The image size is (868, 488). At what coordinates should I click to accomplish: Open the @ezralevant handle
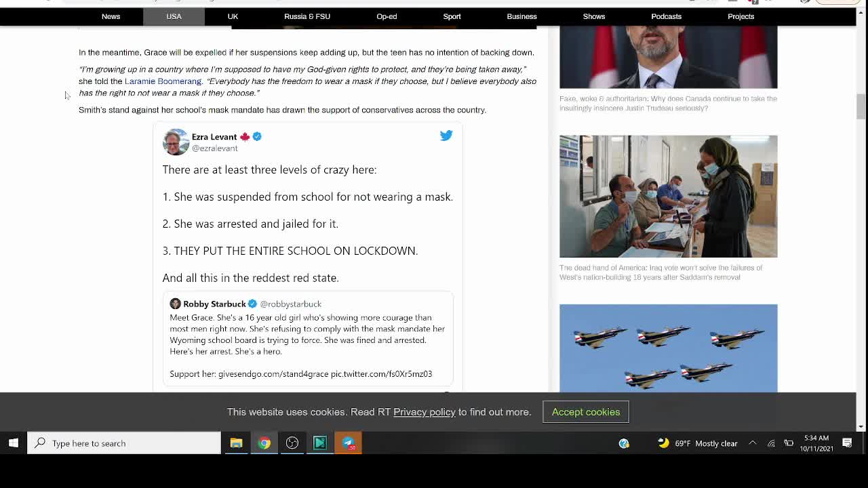pyautogui.click(x=214, y=148)
